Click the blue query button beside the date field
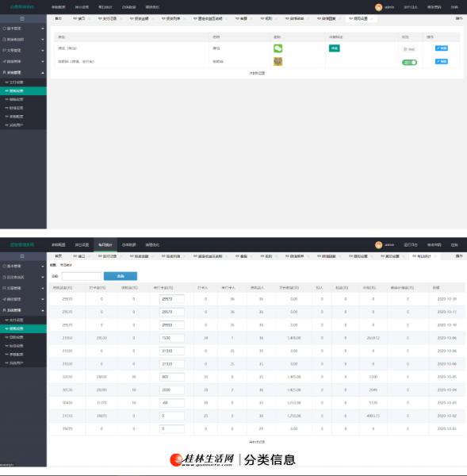The image size is (467, 476). (121, 276)
